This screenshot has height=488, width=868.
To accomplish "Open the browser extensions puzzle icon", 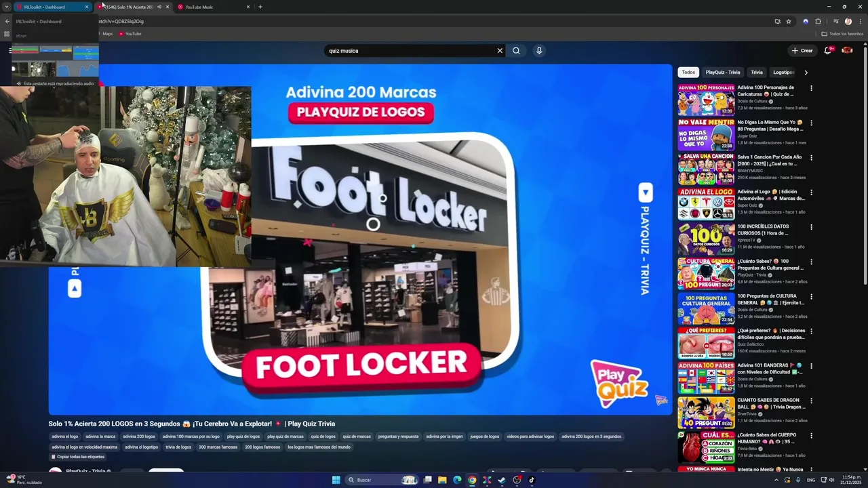I will 818,21.
